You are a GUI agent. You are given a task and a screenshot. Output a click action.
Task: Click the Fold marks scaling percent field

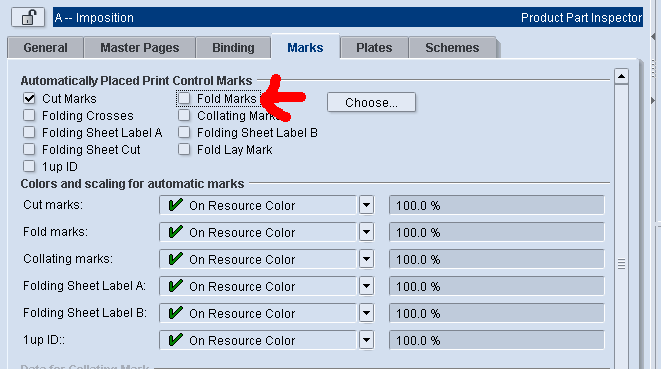497,232
